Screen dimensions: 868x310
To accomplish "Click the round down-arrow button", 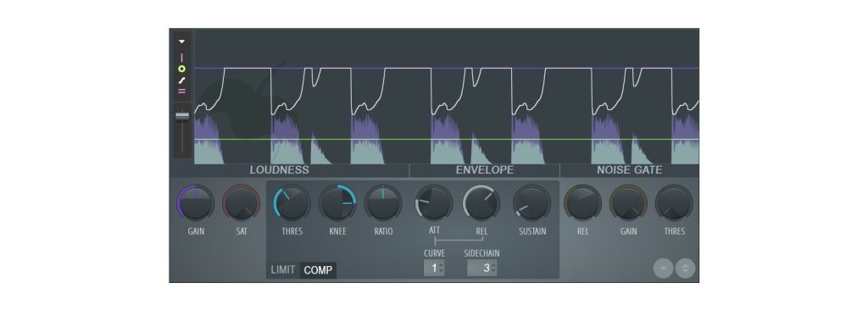I will click(x=663, y=268).
